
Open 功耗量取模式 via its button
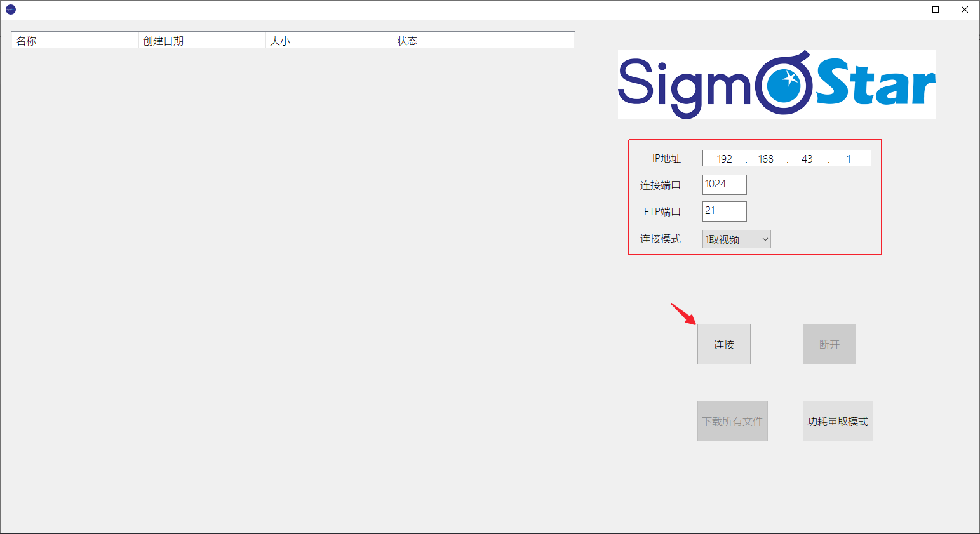(838, 421)
